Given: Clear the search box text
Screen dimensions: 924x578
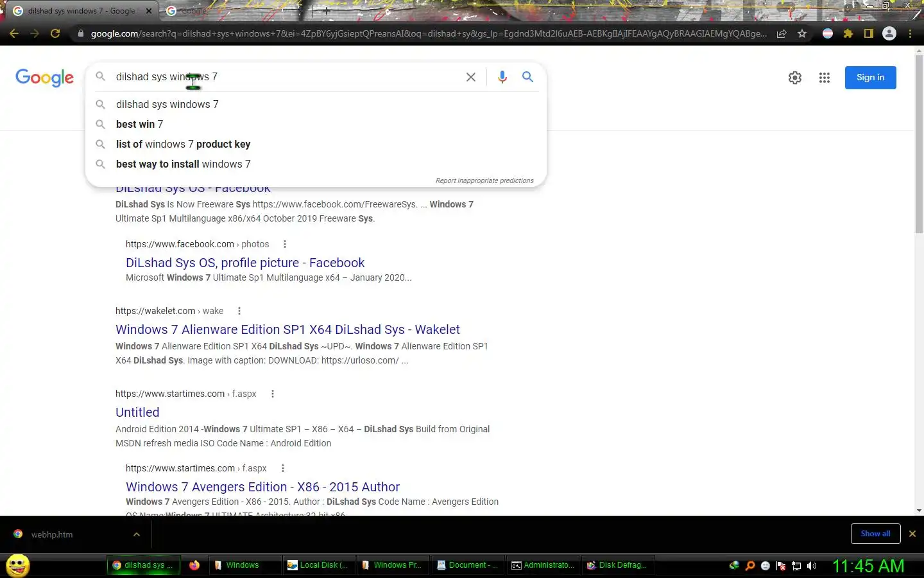Looking at the screenshot, I should click(470, 77).
